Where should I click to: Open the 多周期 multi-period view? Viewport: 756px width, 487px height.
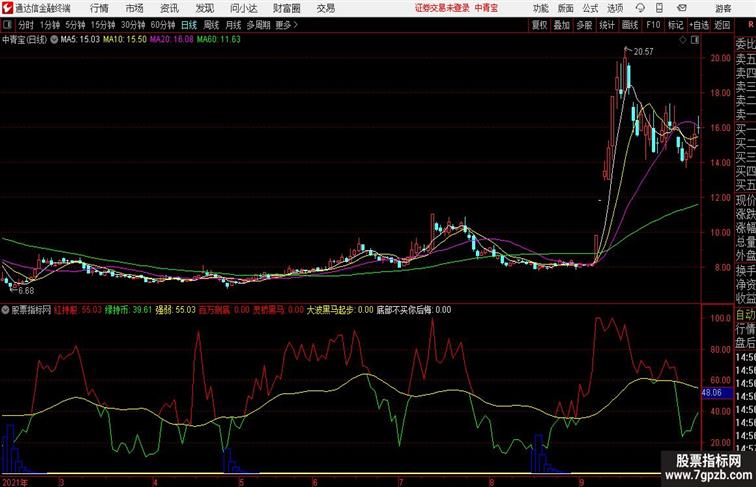point(259,25)
